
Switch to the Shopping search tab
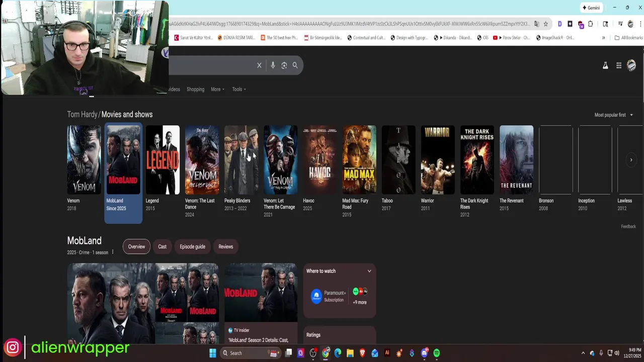pyautogui.click(x=195, y=89)
